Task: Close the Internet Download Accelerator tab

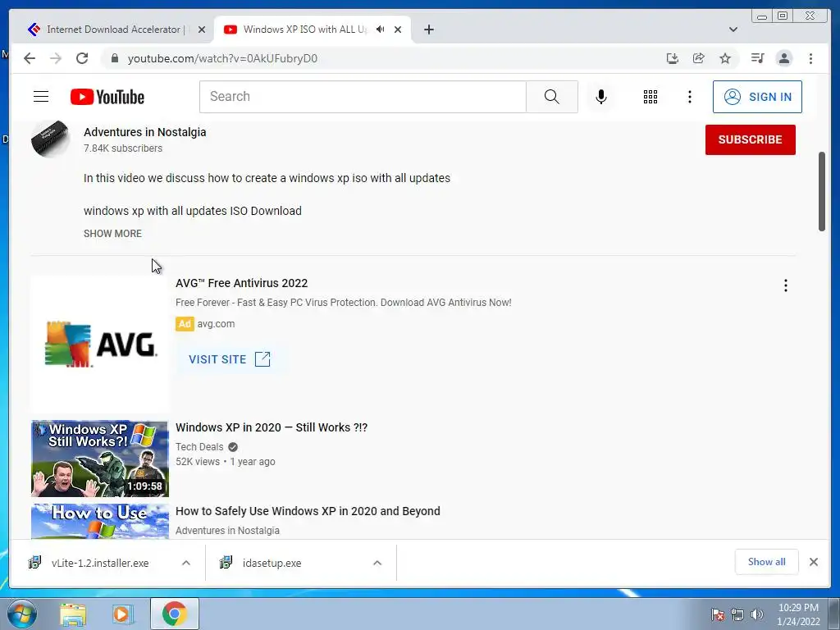Action: coord(202,30)
